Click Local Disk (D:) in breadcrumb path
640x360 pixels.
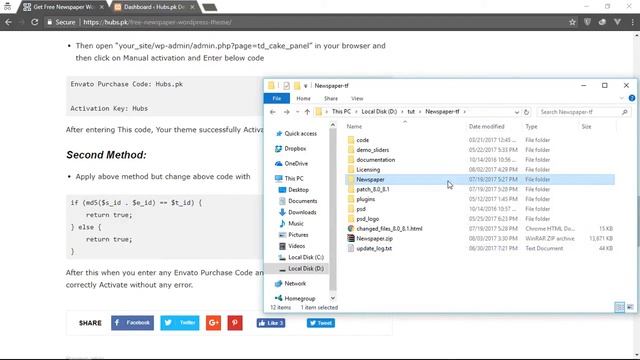point(379,111)
